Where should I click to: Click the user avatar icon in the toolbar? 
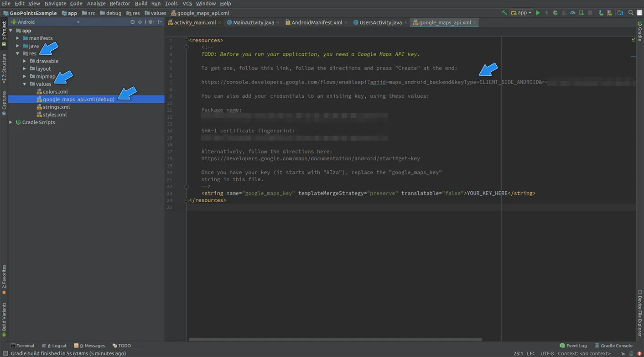(x=639, y=13)
